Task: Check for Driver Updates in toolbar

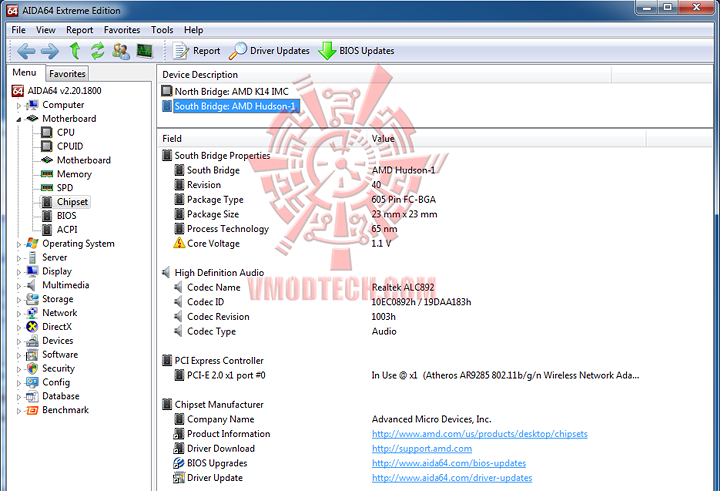Action: [269, 51]
